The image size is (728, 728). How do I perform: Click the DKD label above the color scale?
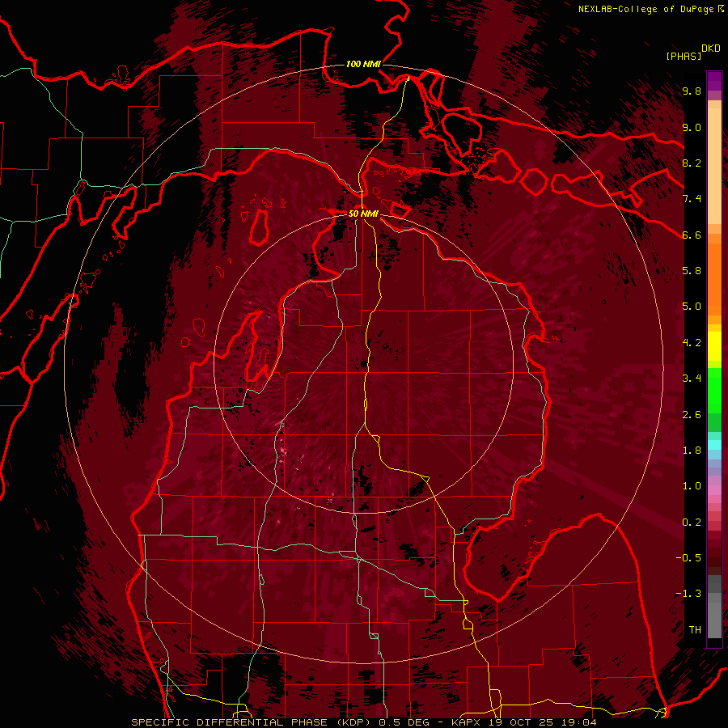pos(711,49)
